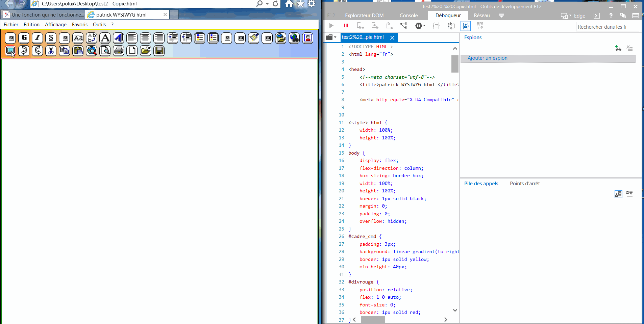
Task: Open the debugger file picker folder dropdown
Action: [x=331, y=37]
